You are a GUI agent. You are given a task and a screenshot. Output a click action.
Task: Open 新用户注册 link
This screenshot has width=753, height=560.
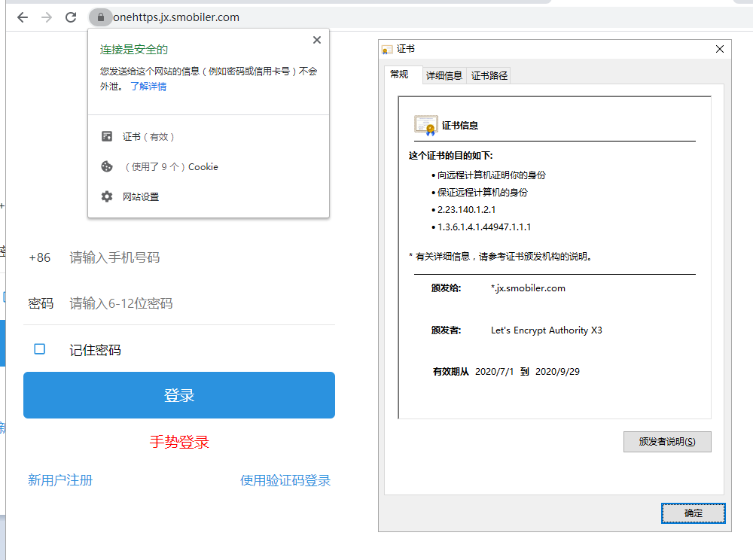[x=60, y=480]
